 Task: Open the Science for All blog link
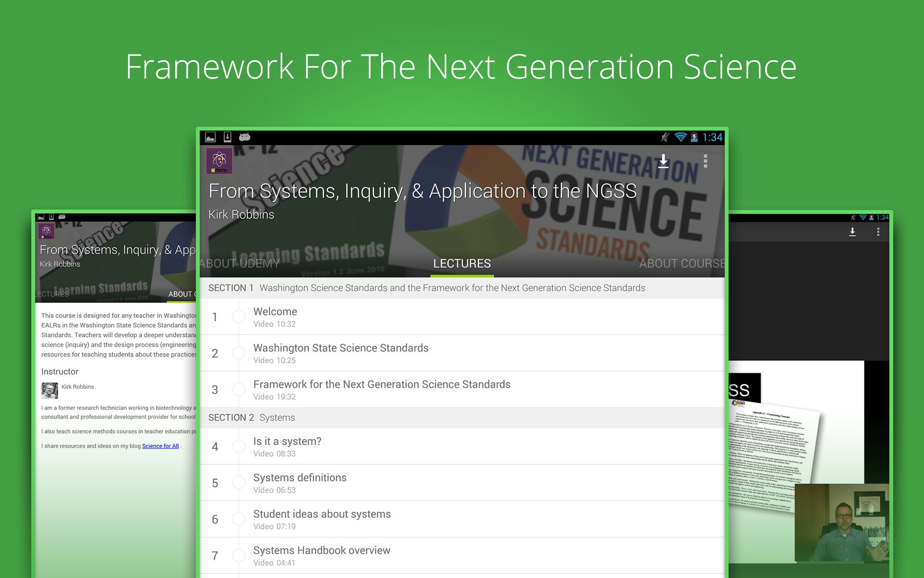point(160,446)
